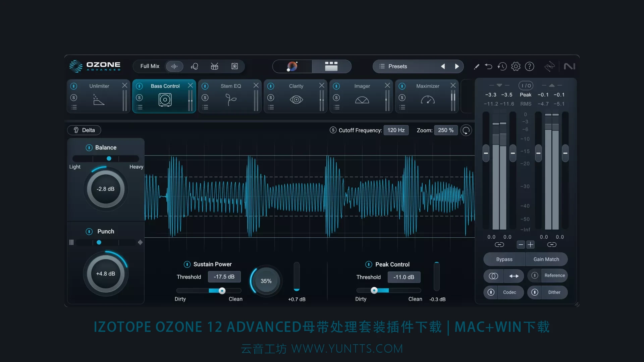
Task: Click the Undo arrow icon
Action: (489, 66)
